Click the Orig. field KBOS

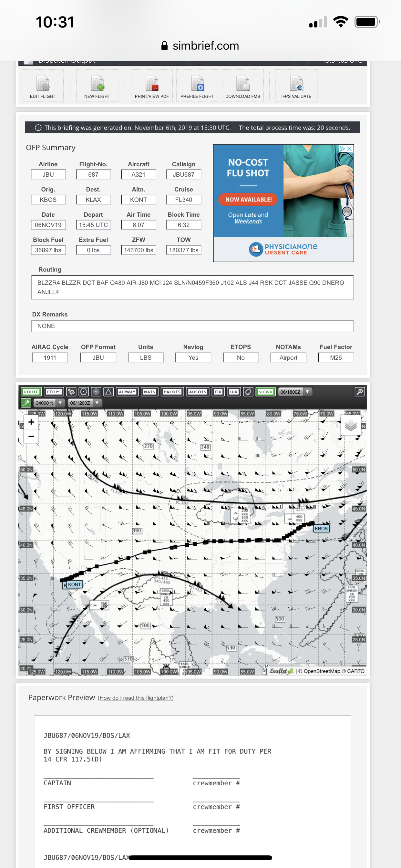click(x=48, y=200)
